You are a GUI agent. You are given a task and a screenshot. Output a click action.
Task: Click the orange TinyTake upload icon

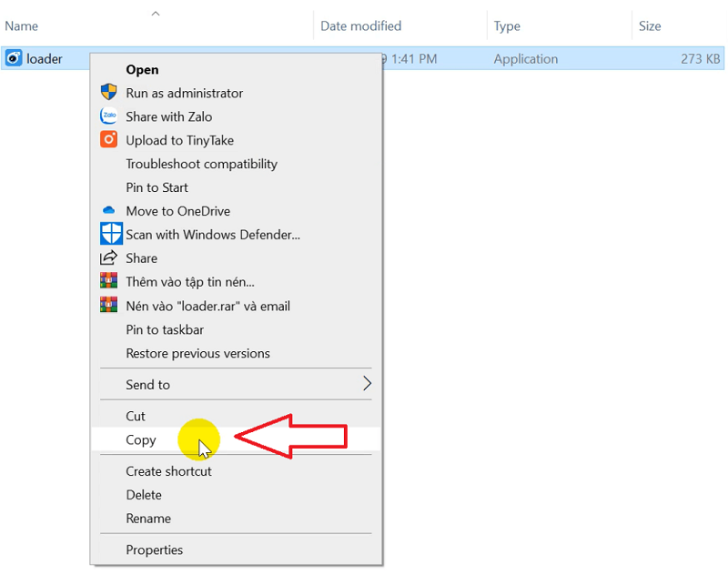click(109, 140)
